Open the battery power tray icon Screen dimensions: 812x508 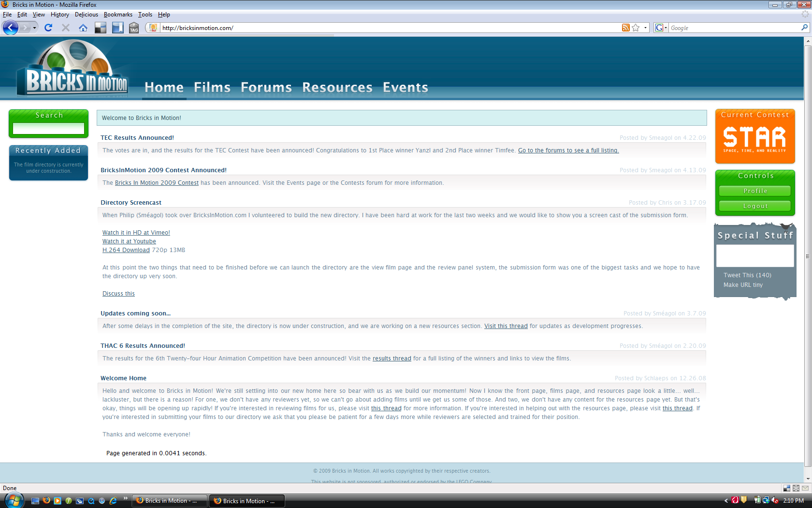point(757,500)
